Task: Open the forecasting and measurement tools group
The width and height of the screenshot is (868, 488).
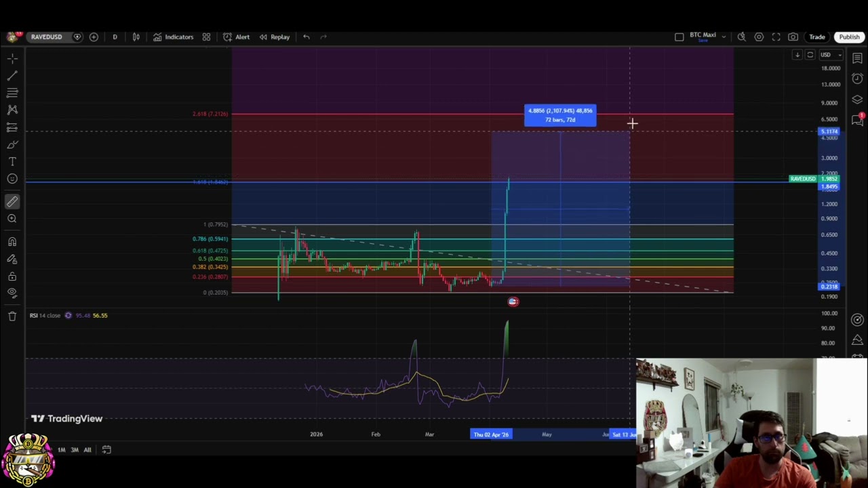Action: [12, 127]
